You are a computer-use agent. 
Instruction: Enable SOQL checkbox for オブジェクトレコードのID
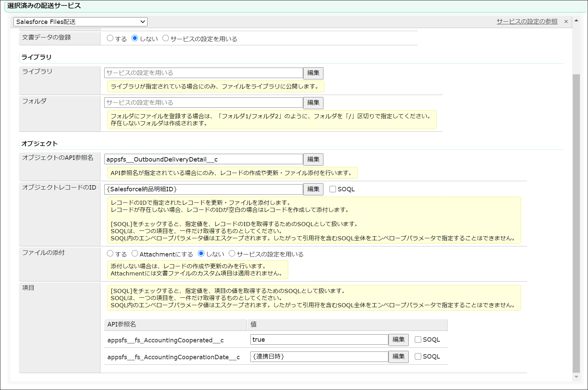point(333,189)
